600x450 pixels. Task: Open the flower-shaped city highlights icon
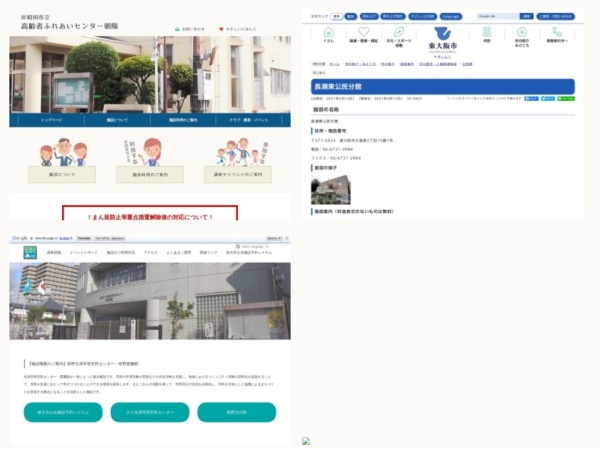(522, 31)
